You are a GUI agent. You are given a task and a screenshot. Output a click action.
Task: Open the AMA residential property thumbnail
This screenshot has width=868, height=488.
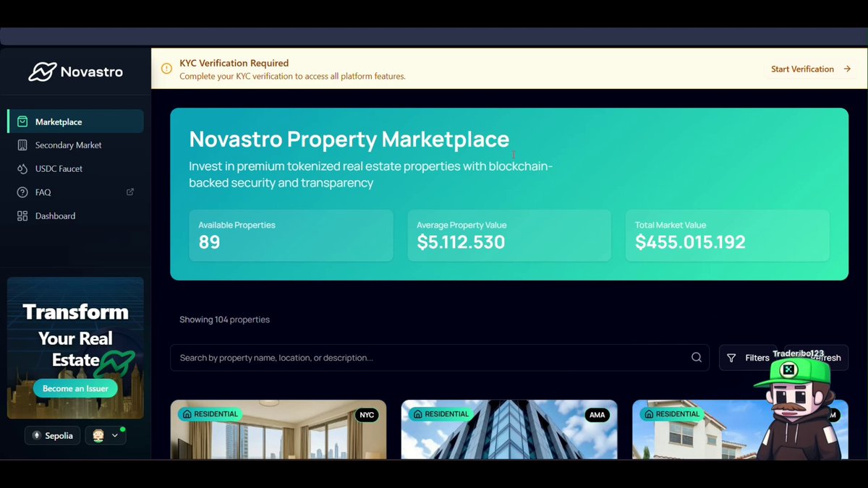point(509,429)
